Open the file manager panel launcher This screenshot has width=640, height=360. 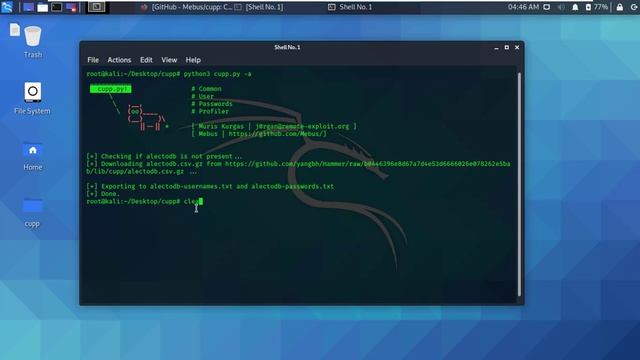point(42,7)
